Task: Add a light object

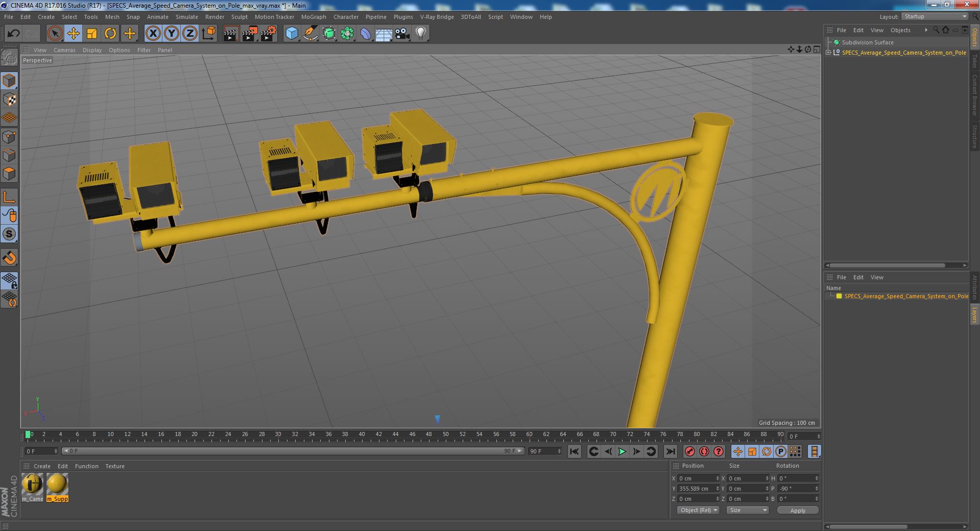Action: 421,34
